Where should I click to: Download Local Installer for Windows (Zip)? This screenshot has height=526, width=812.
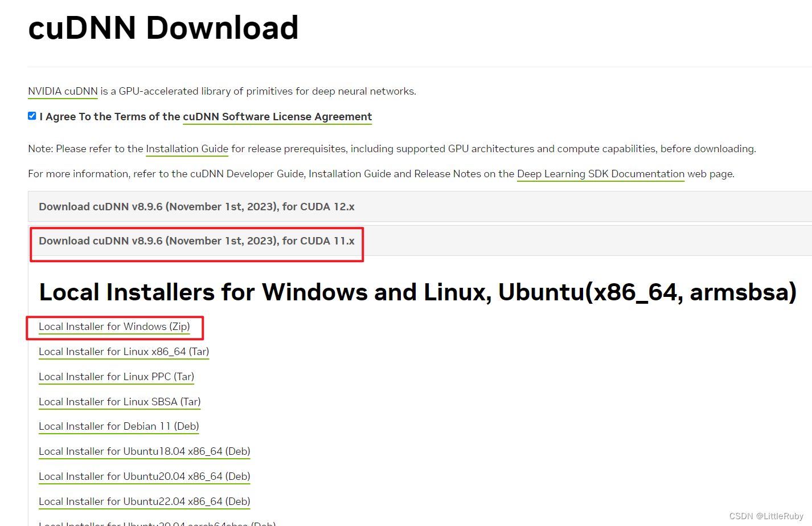[114, 327]
